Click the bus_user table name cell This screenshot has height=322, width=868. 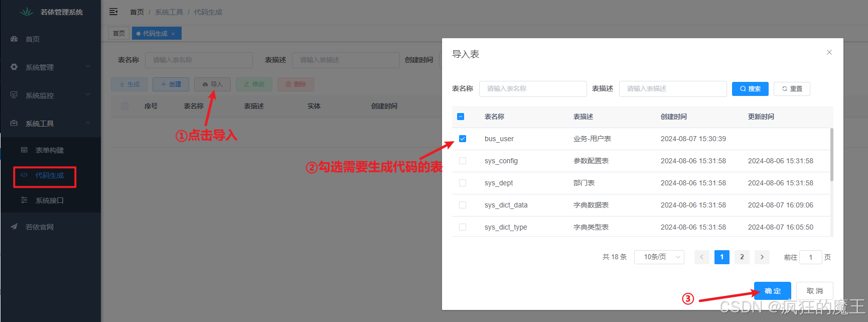499,139
